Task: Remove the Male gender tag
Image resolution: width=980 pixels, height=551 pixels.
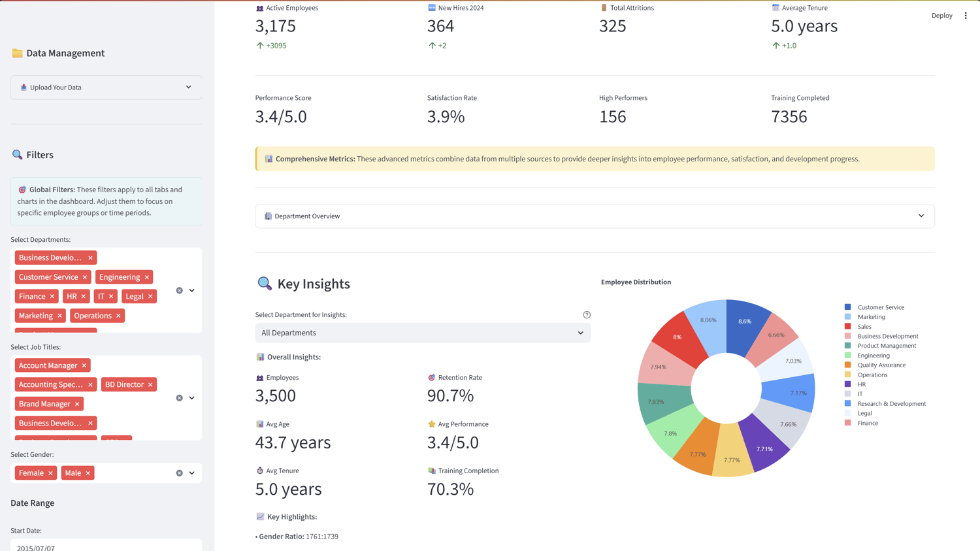Action: tap(88, 473)
